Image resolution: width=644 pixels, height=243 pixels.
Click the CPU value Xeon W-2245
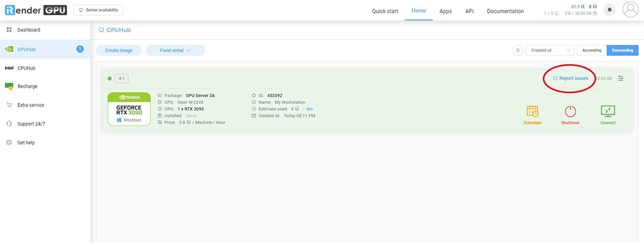(190, 102)
